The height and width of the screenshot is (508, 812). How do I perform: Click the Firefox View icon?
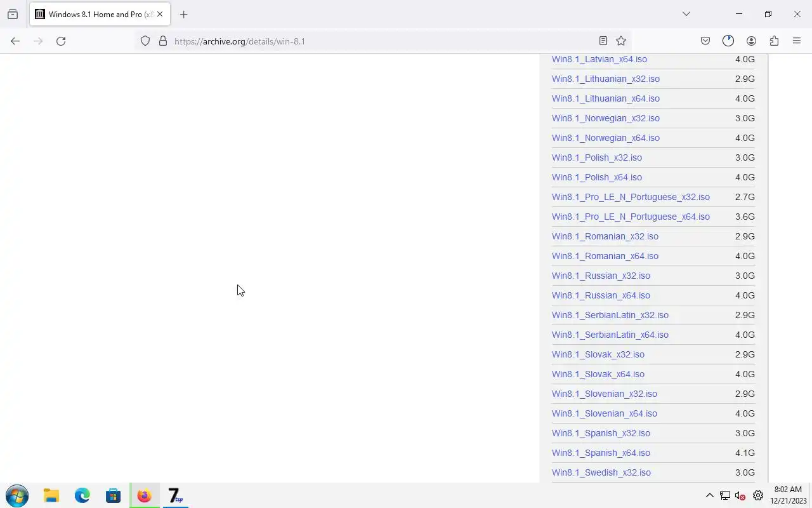(x=13, y=14)
